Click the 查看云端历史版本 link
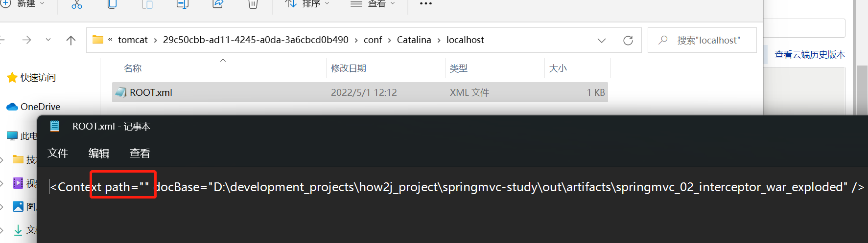The image size is (868, 243). coord(810,55)
